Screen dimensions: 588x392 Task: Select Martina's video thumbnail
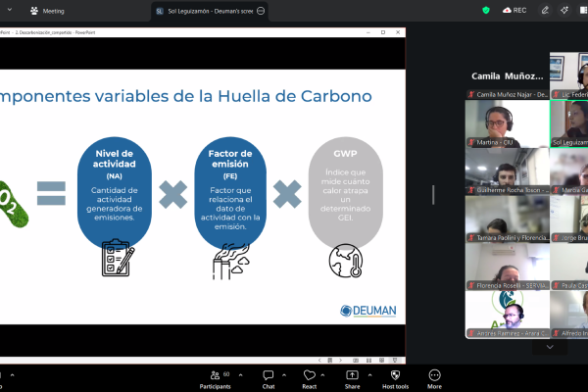pyautogui.click(x=507, y=123)
